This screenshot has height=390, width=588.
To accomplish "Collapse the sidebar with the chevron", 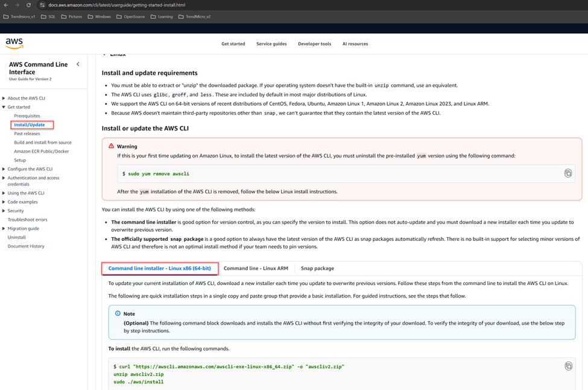I will pyautogui.click(x=78, y=64).
